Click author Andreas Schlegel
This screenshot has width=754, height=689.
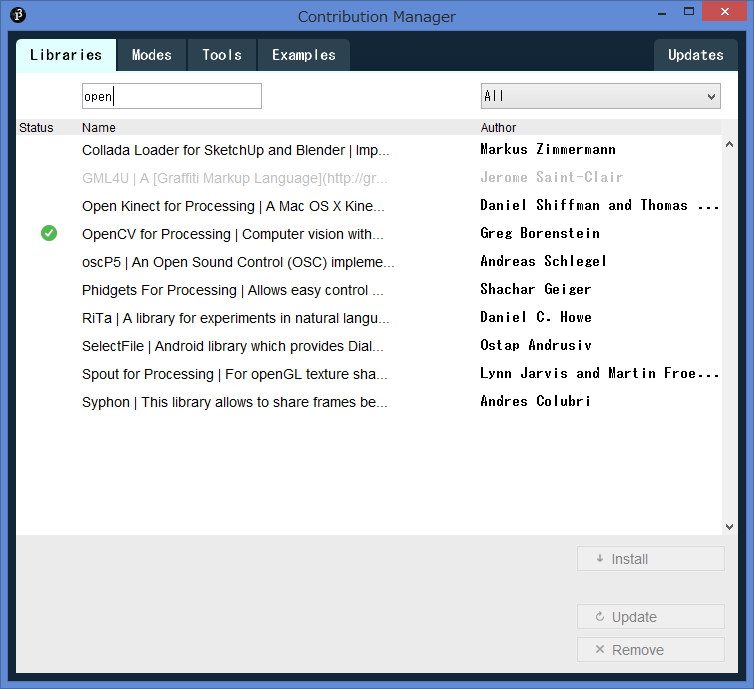tap(543, 261)
